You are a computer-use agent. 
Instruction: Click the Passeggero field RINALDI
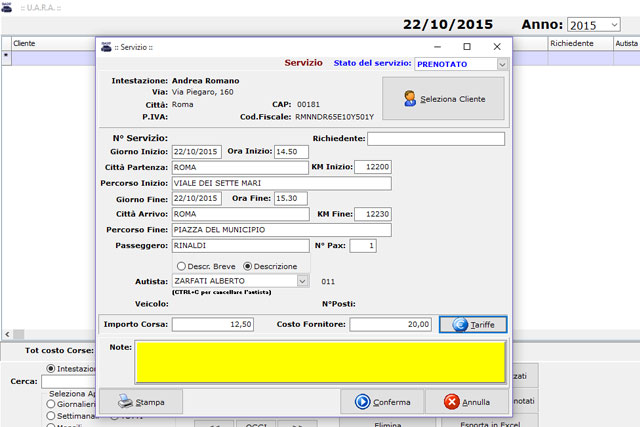pyautogui.click(x=240, y=246)
